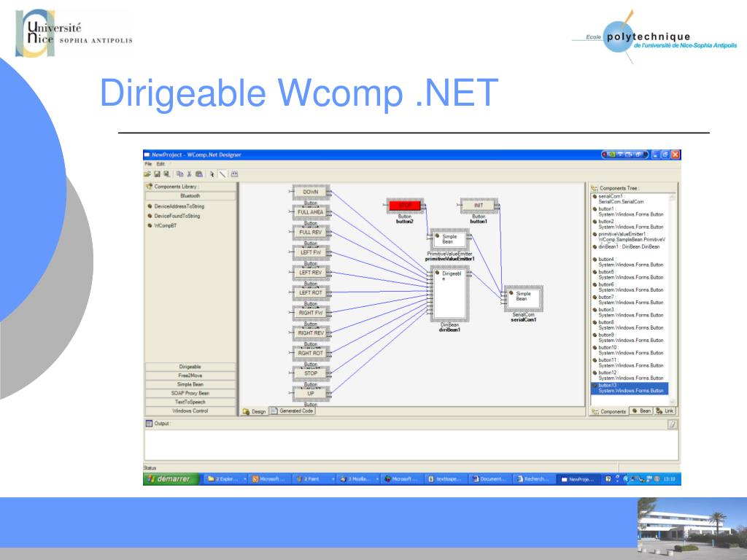Click the RIGHT FW button component
747x560 pixels.
point(311,313)
